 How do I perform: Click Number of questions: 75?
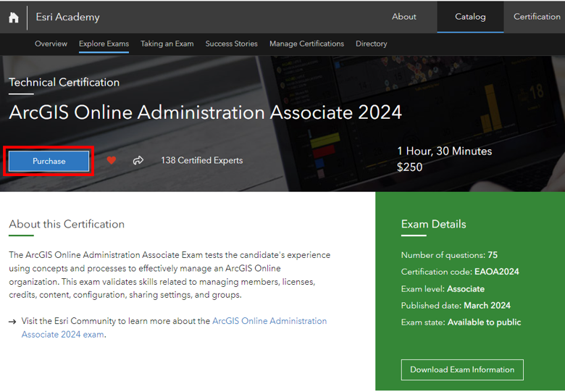(449, 255)
